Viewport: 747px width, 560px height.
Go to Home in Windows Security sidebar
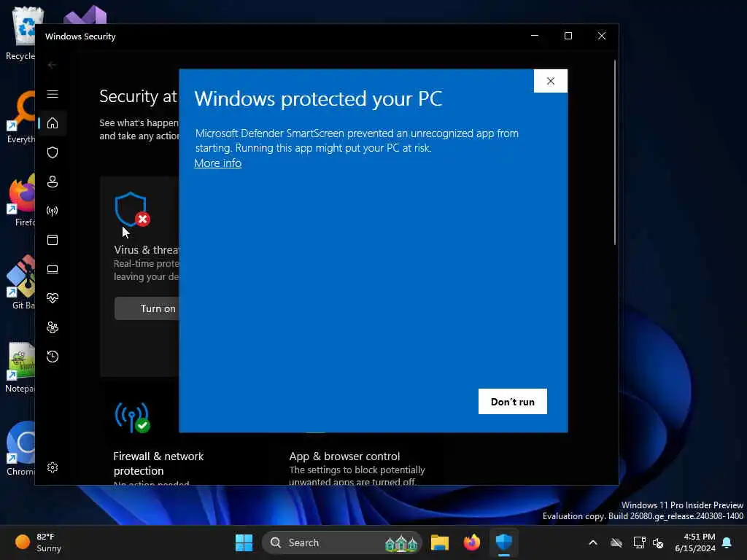click(53, 123)
